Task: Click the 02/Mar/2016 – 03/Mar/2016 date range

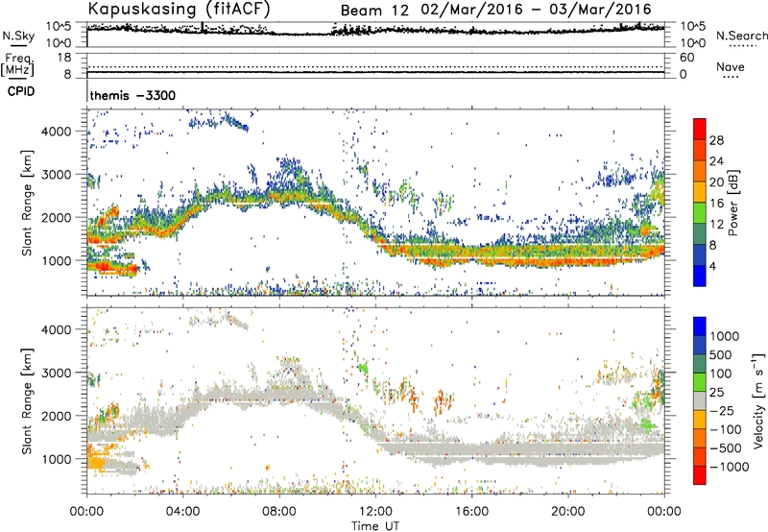Action: (x=537, y=10)
